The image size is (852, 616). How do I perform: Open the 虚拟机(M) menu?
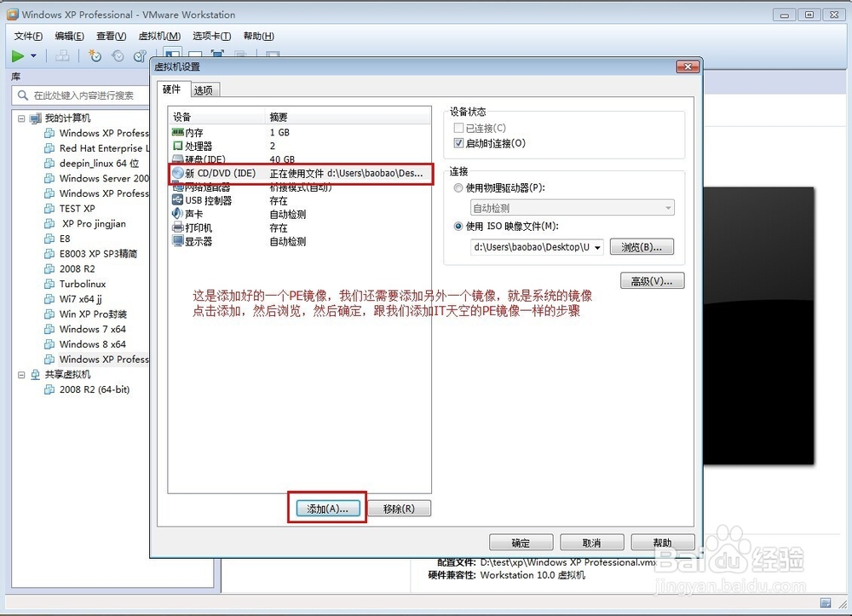tap(159, 36)
